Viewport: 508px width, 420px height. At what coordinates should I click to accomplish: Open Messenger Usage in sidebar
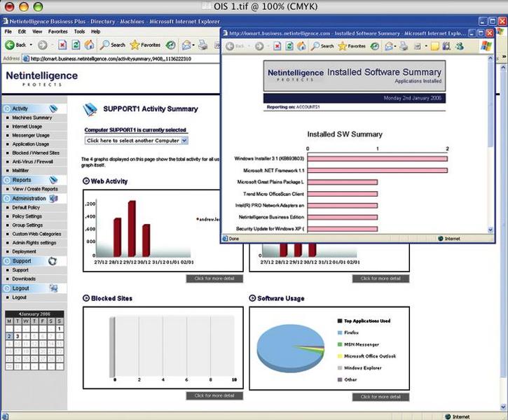pos(31,135)
